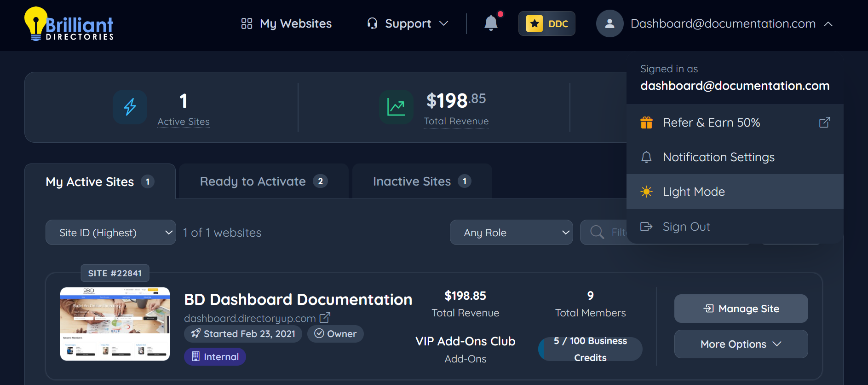
Task: Click the SITE #22841 label
Action: tap(115, 273)
